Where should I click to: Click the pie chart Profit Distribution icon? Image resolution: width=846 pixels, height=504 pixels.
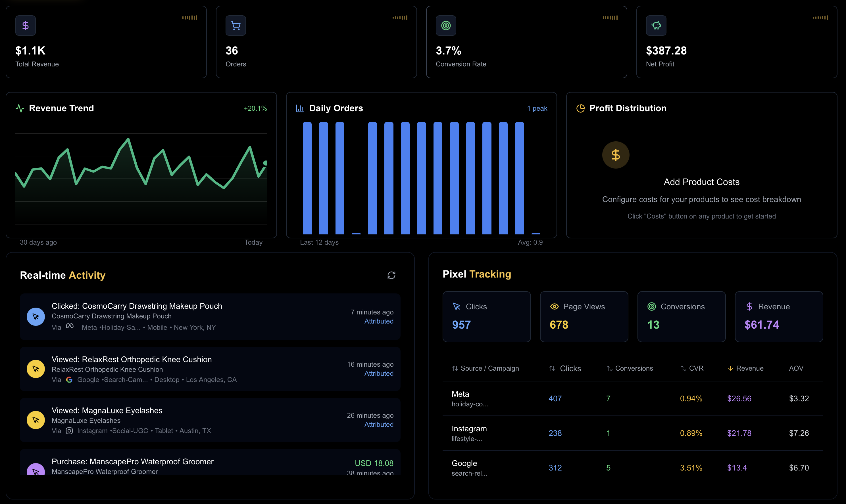[x=581, y=108]
